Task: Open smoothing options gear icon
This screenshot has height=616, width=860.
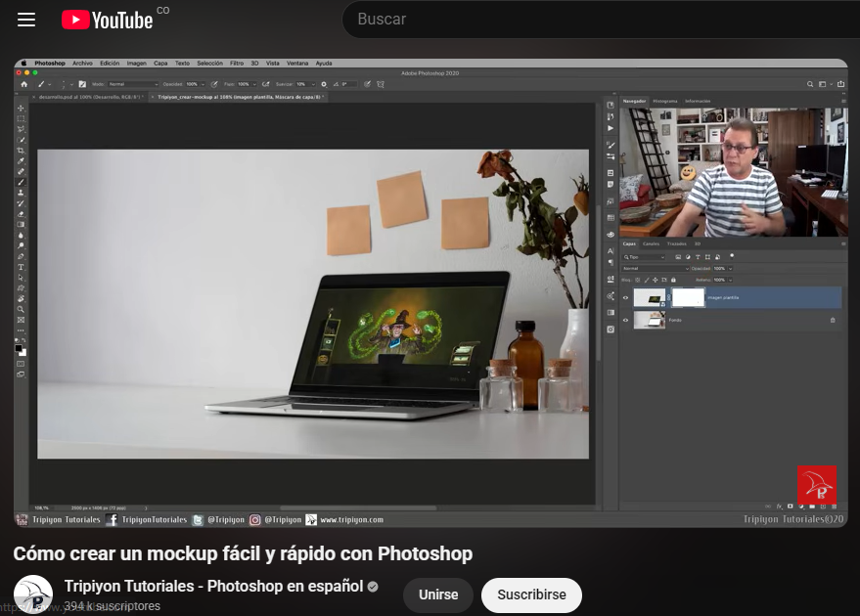Action: (x=324, y=84)
